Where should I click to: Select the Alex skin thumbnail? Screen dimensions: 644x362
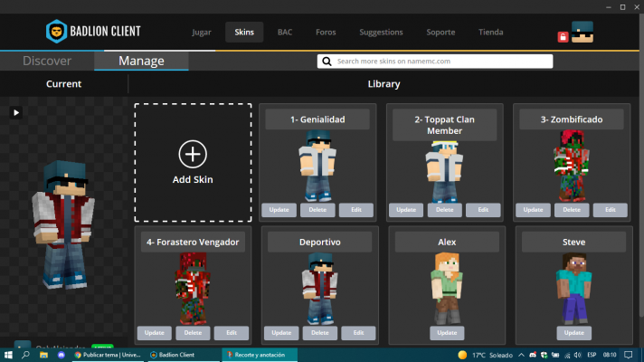(x=444, y=287)
